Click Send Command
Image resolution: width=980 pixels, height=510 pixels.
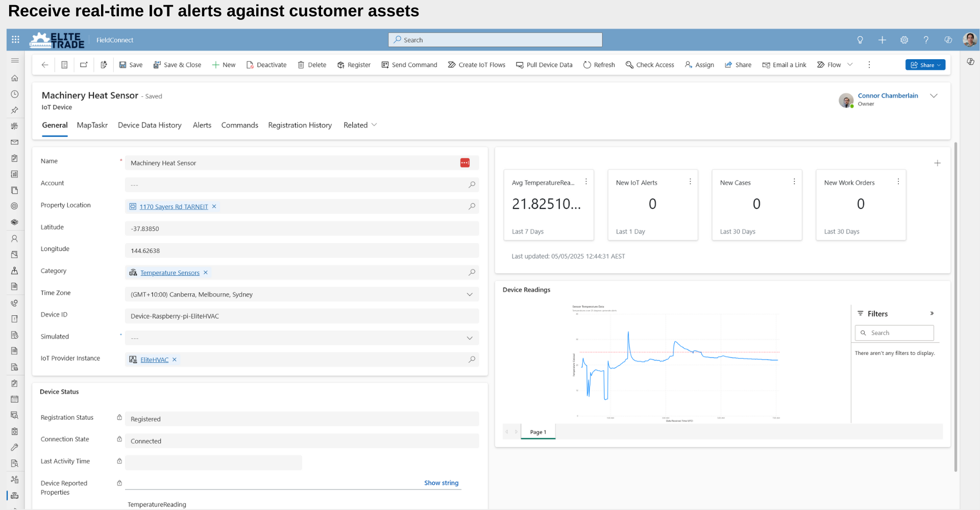point(409,65)
